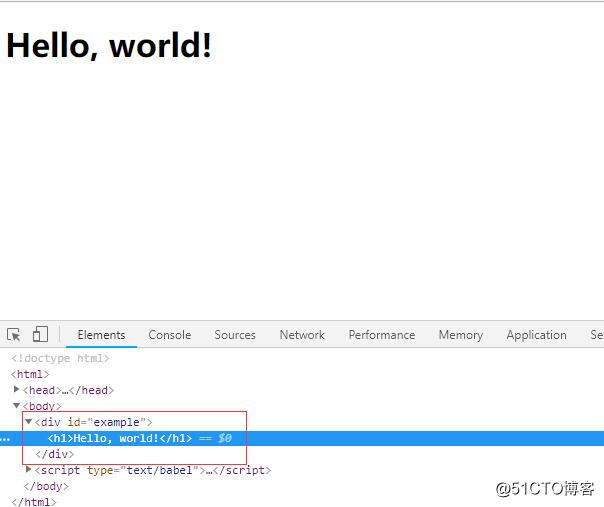Image resolution: width=604 pixels, height=507 pixels.
Task: Activate the inspect element picker icon
Action: (14, 335)
